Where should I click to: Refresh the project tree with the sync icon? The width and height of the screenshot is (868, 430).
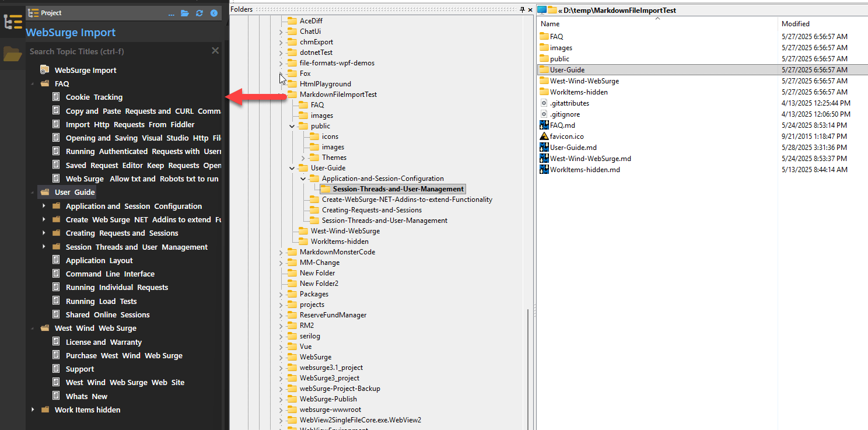tap(199, 13)
